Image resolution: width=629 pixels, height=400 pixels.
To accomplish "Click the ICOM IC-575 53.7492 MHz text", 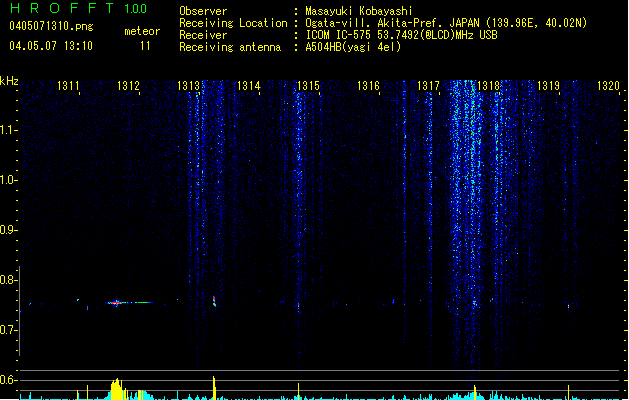I will tap(401, 35).
